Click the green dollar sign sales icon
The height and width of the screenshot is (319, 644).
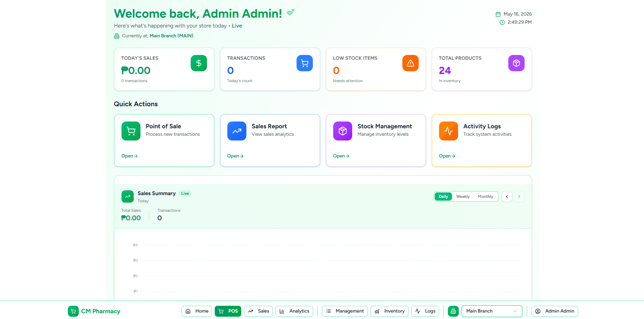[199, 63]
